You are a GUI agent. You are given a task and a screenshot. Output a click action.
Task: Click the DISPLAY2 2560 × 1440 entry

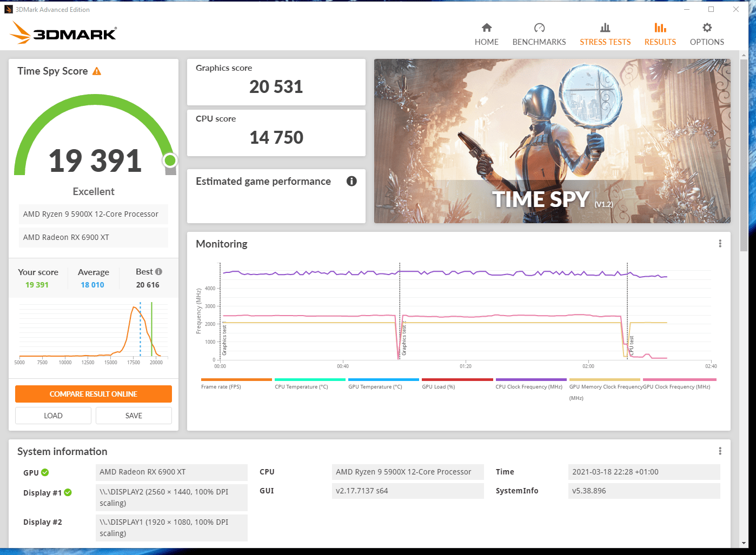[x=171, y=497]
